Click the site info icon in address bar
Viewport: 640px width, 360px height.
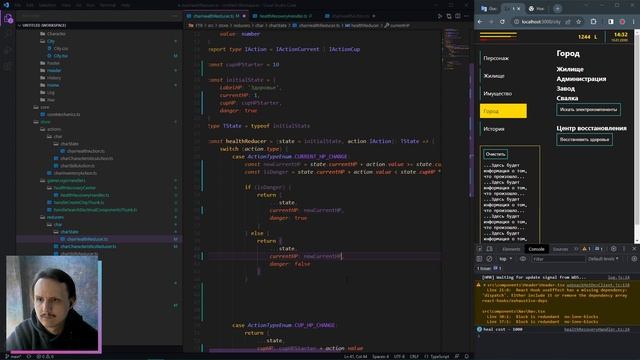pyautogui.click(x=516, y=22)
